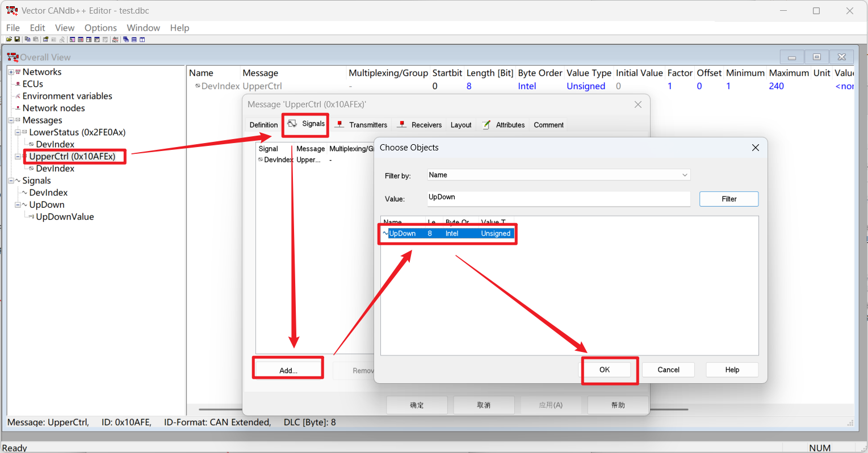Click the Tile horizontally toolbar icon

pos(134,40)
